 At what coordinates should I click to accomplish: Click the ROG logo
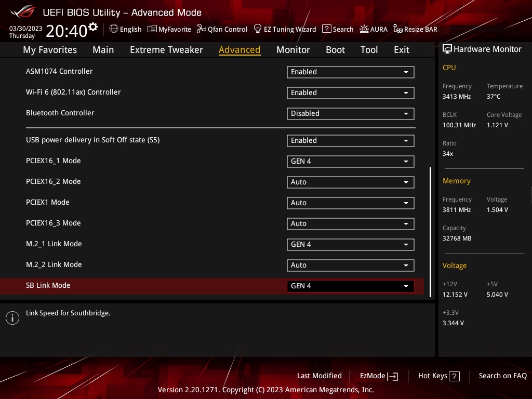point(22,12)
